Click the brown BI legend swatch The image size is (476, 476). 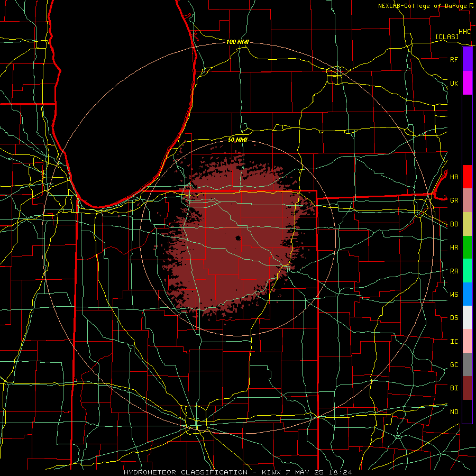pyautogui.click(x=467, y=388)
